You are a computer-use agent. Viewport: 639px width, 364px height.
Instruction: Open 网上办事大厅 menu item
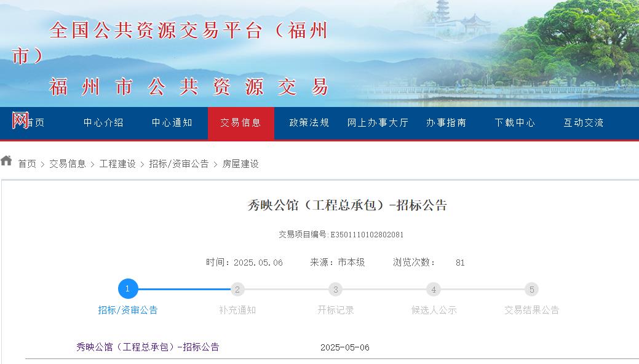(x=378, y=123)
